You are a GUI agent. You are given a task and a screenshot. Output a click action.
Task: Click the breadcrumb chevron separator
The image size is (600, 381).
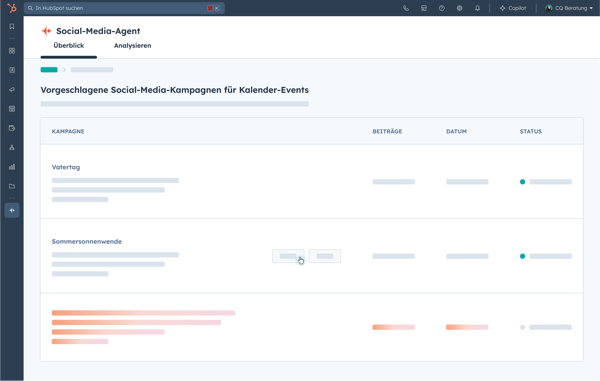coord(64,70)
